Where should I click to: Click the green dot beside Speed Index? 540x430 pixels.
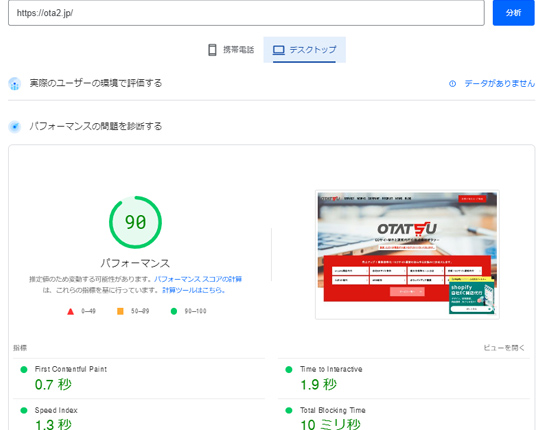point(24,410)
